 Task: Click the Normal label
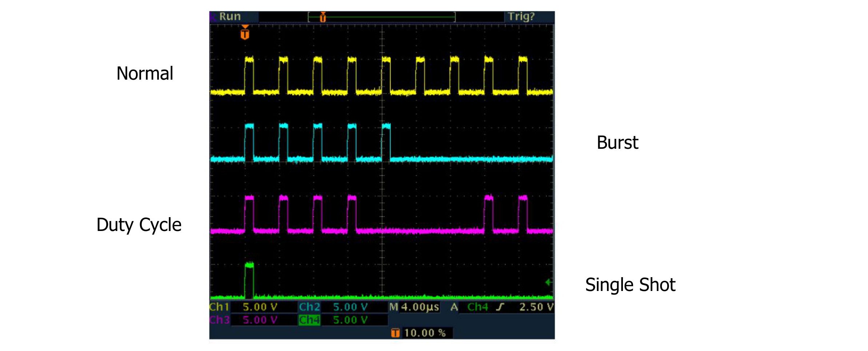145,73
